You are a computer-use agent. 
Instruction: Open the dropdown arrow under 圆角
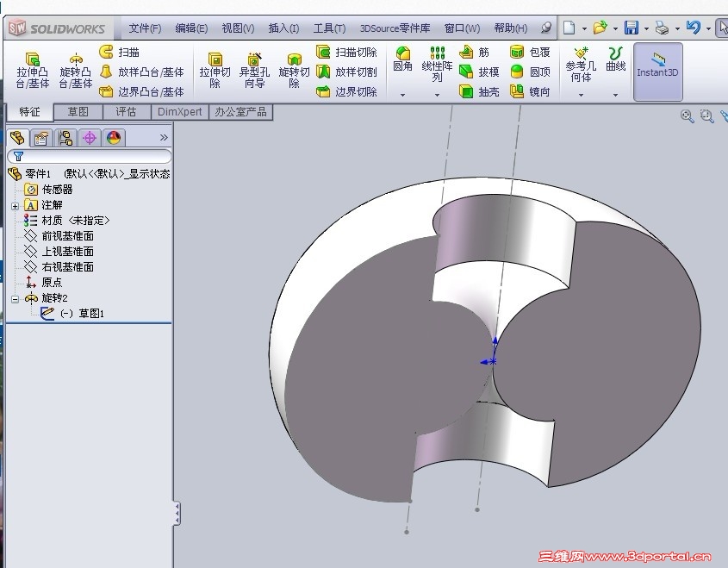click(402, 95)
